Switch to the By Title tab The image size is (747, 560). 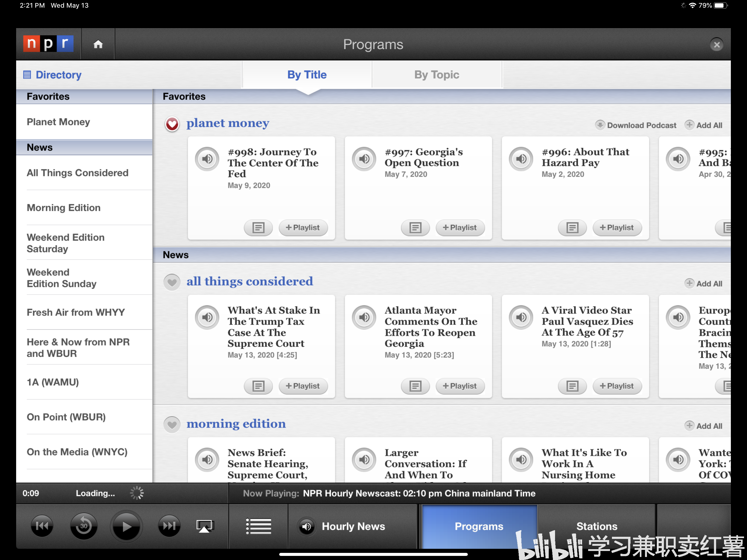pyautogui.click(x=307, y=75)
